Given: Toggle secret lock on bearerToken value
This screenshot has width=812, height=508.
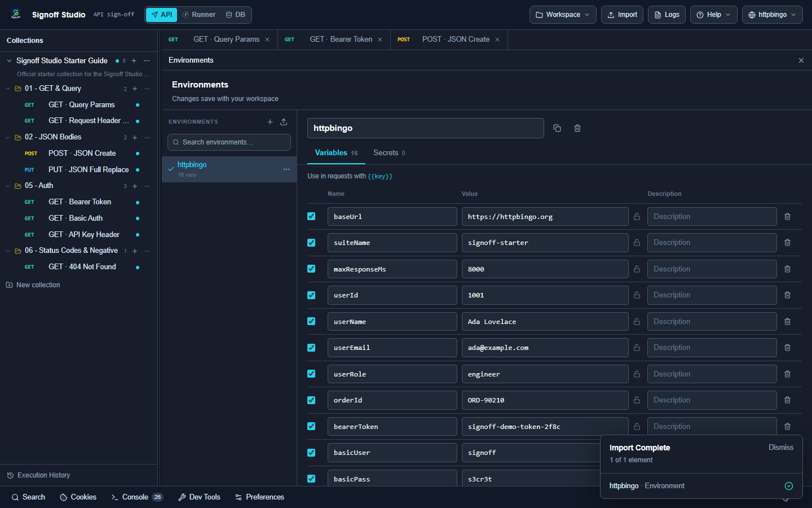Looking at the screenshot, I should pos(637,427).
